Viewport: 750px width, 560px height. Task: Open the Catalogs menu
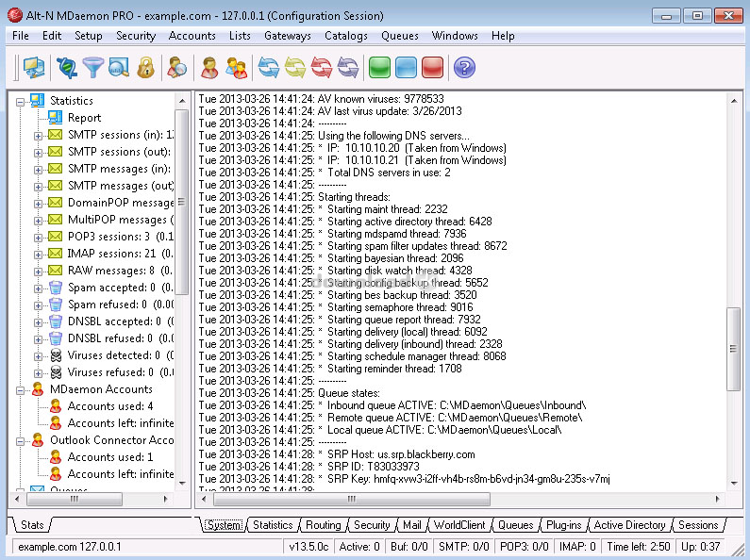[346, 36]
